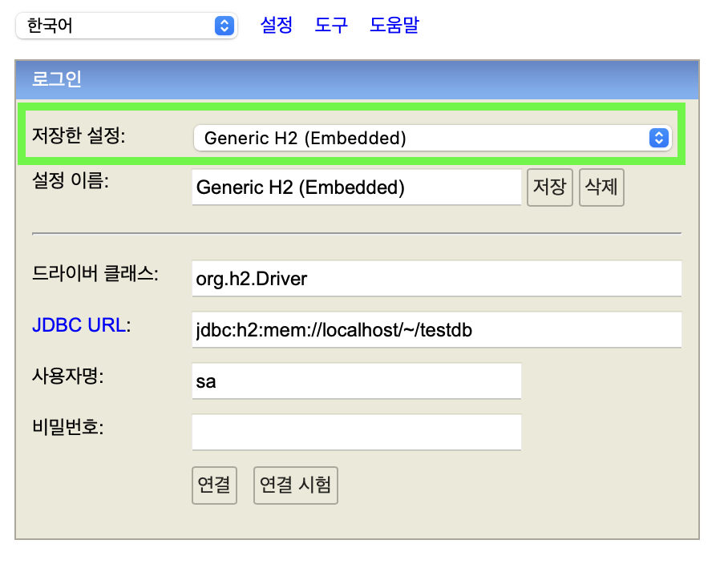Click the 저장한 설정: label
The height and width of the screenshot is (564, 728).
pyautogui.click(x=79, y=136)
